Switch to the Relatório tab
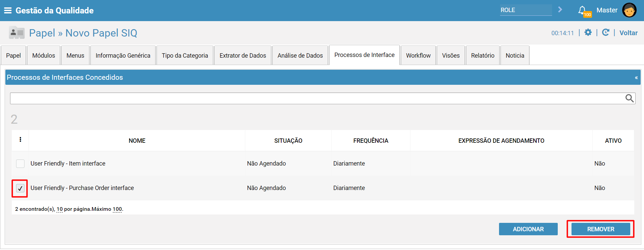Viewport: 644px width, 250px height. (x=483, y=55)
